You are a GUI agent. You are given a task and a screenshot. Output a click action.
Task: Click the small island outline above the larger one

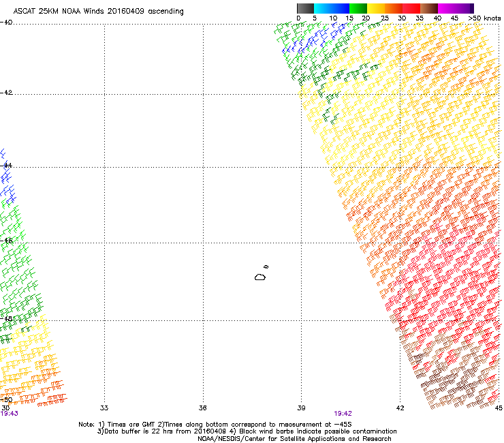click(x=266, y=266)
